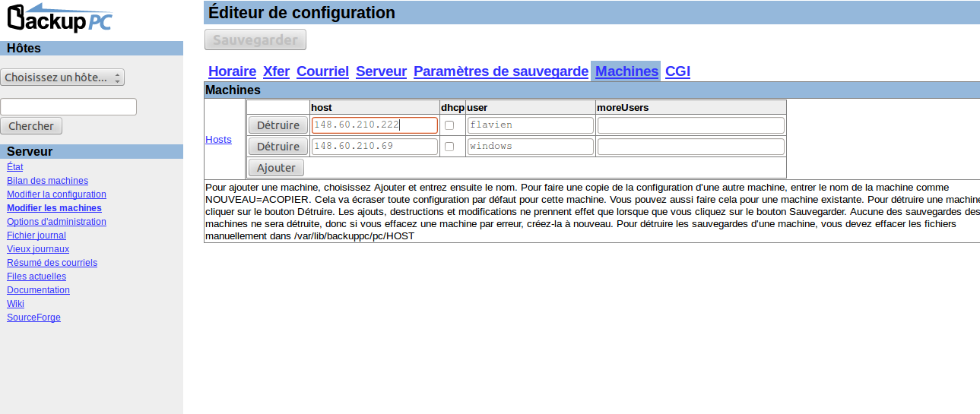Toggle dhcp checkbox for host 148.60.210.222
980x414 pixels.
coord(449,125)
